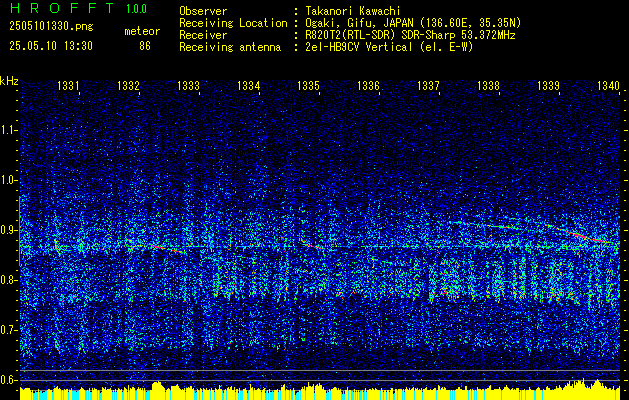Click the filename 2505101330.png
The width and height of the screenshot is (629, 400).
51,27
